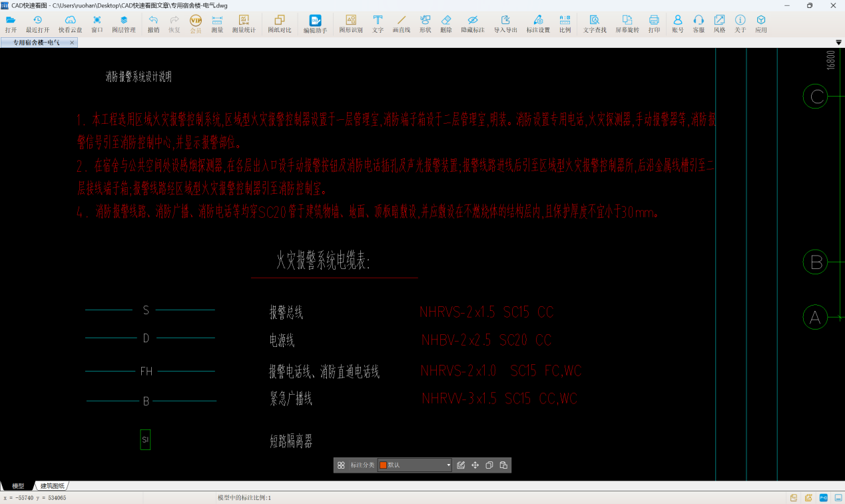The width and height of the screenshot is (845, 504).
Task: Click the 删除 eraser tool
Action: (x=446, y=24)
